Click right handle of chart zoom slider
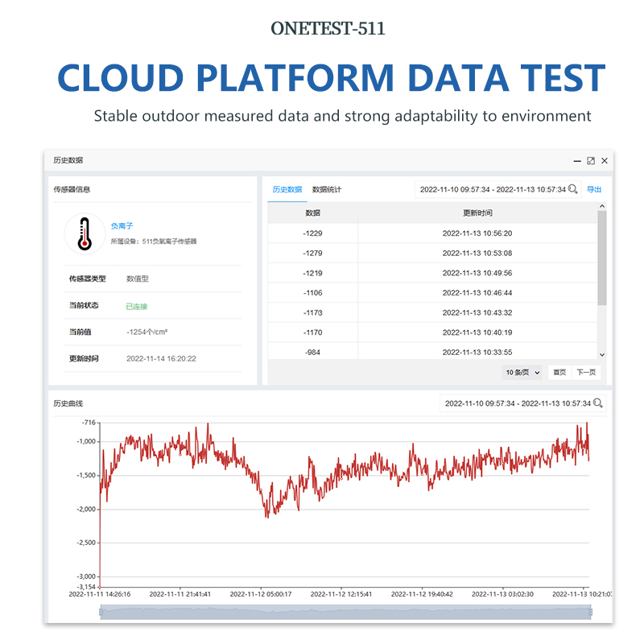The height and width of the screenshot is (644, 644). click(x=590, y=613)
